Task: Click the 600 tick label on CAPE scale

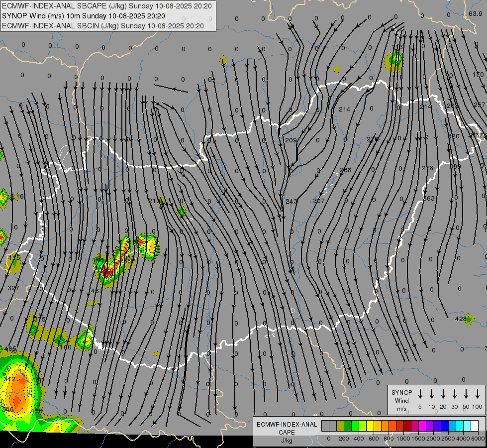Action: [x=374, y=439]
